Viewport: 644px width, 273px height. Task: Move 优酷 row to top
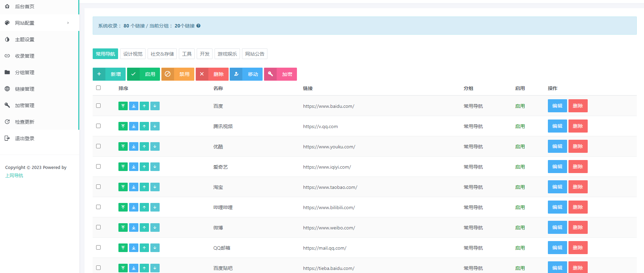coord(123,147)
